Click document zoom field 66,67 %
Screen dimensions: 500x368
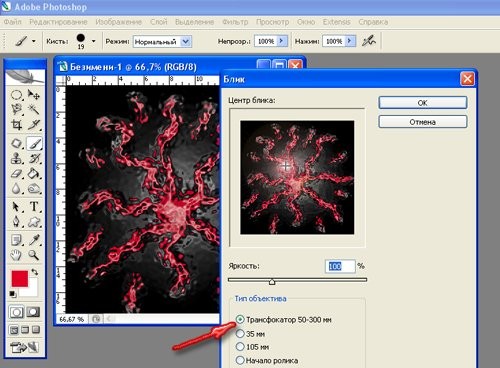tap(72, 319)
